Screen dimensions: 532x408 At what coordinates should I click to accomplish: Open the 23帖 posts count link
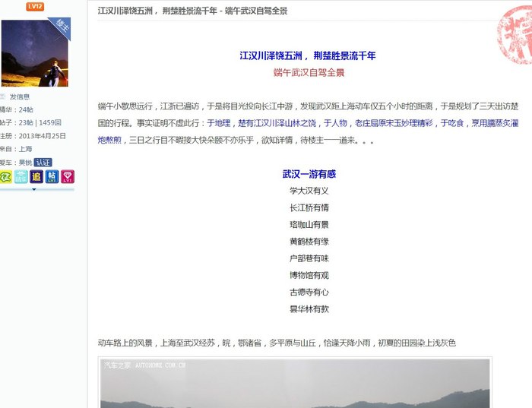[26, 123]
